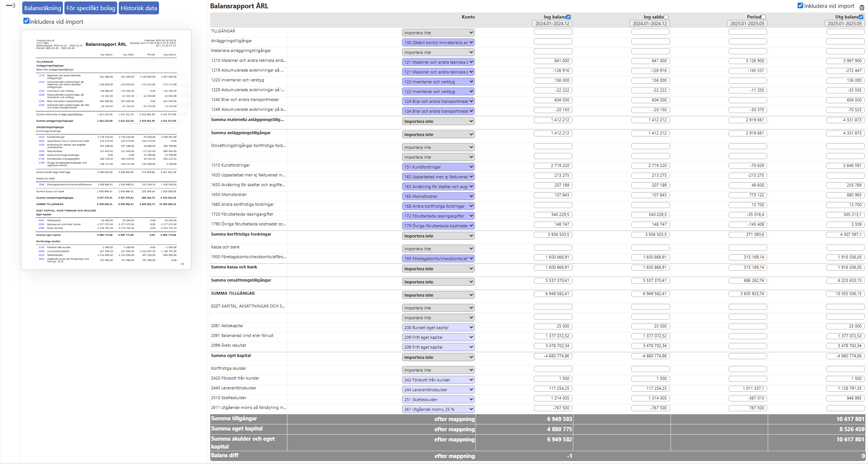Screen dimensions: 868x464
Task: Open the Balansrapport PDF preview thumbnail
Action: click(x=106, y=150)
